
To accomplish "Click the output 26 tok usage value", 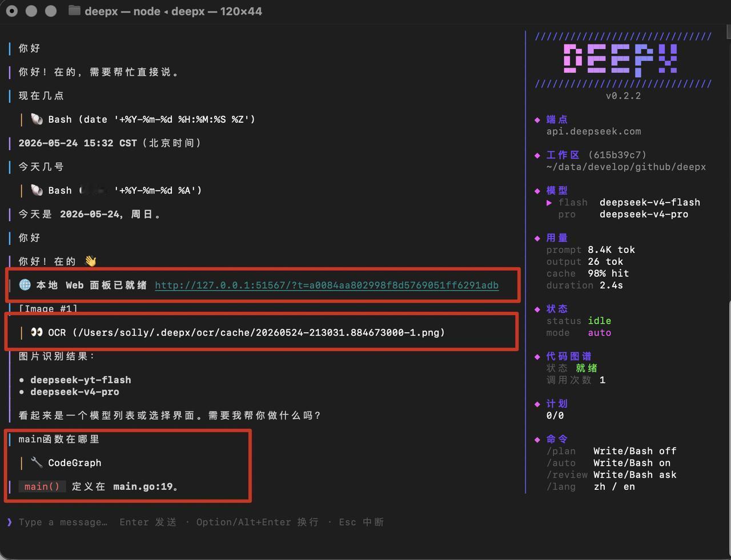I will (x=605, y=261).
